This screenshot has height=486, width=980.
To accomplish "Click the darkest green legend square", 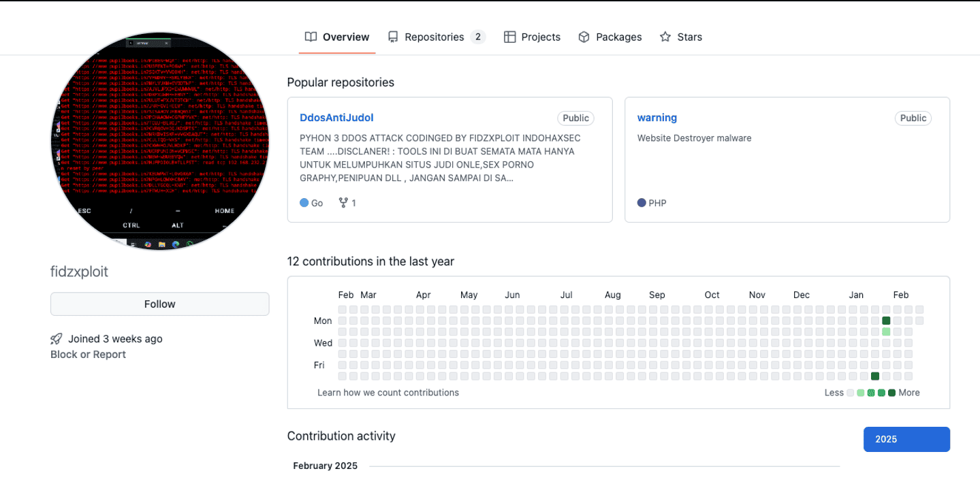I will click(891, 393).
